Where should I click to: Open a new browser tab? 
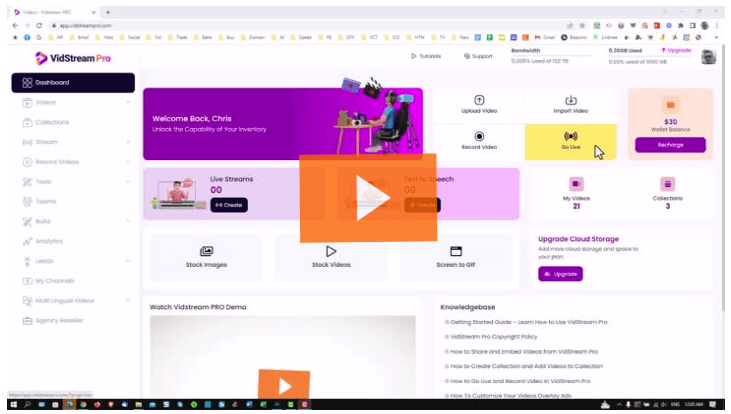(x=108, y=12)
